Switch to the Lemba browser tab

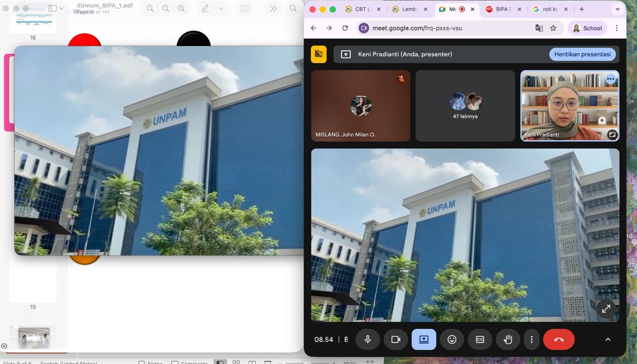point(410,9)
